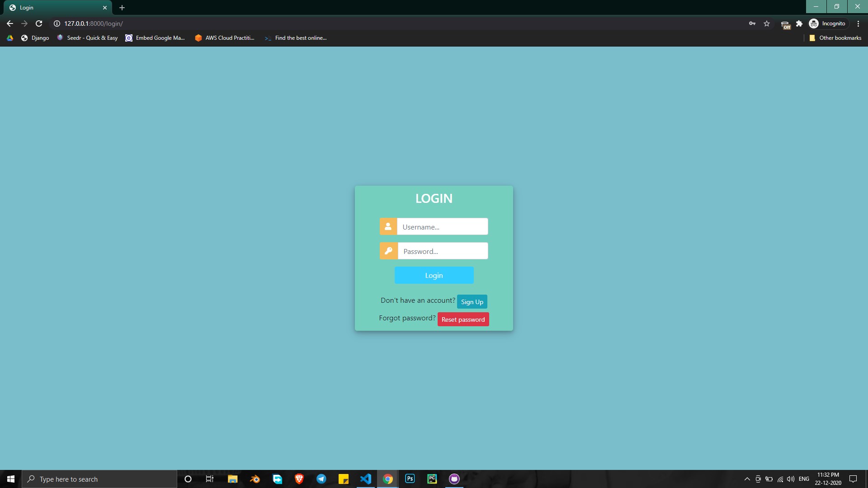868x488 pixels.
Task: Click the taskbar search box
Action: coord(99,479)
